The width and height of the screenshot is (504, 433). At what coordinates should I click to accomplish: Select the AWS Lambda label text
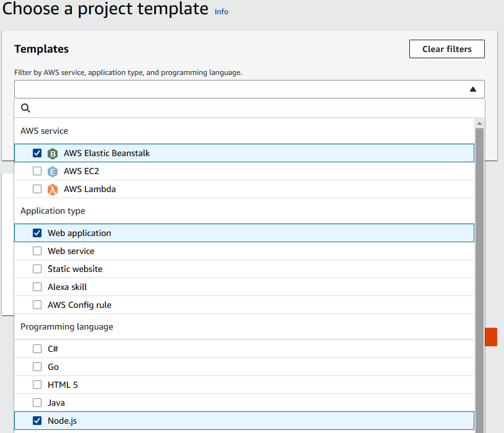pyautogui.click(x=90, y=189)
